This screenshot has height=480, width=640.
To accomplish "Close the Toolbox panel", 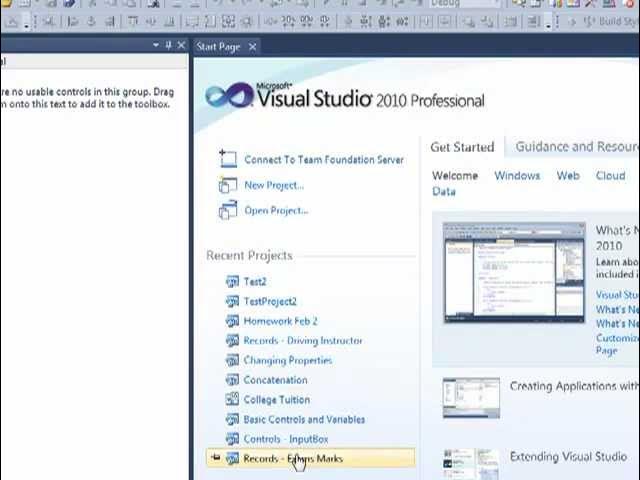I will [181, 45].
